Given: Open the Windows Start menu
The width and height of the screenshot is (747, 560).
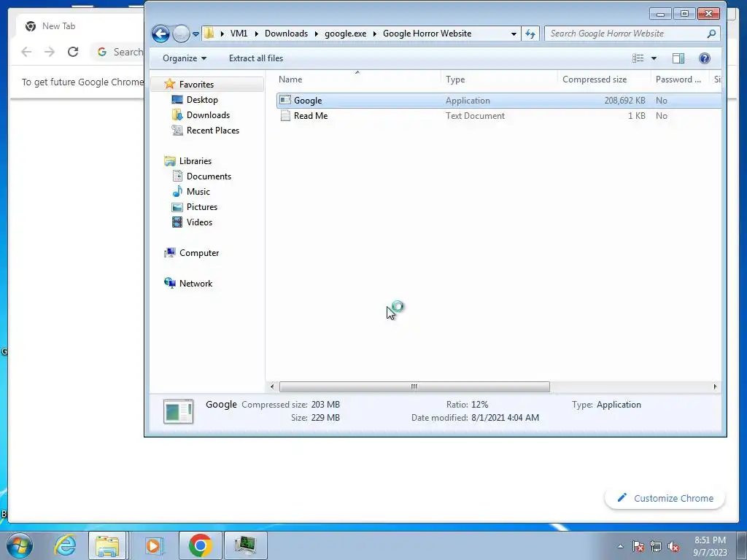Looking at the screenshot, I should [x=19, y=545].
